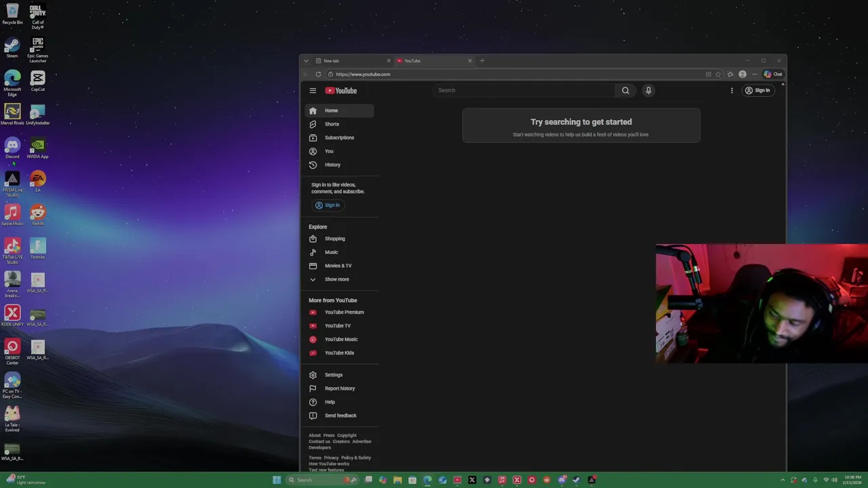This screenshot has width=868, height=488.
Task: Open YouTube Premium link
Action: (339, 312)
